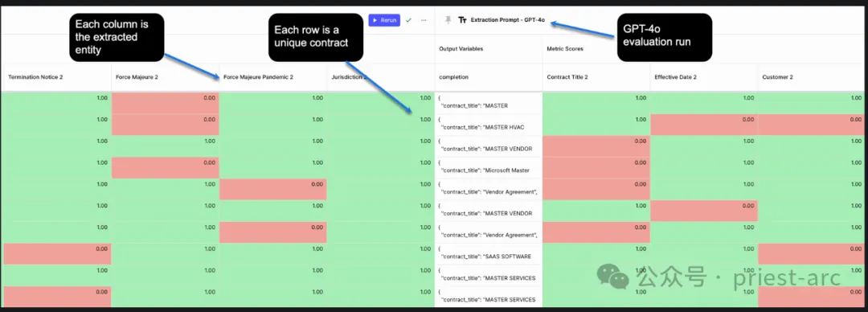Click the Output Variables section label

click(461, 49)
